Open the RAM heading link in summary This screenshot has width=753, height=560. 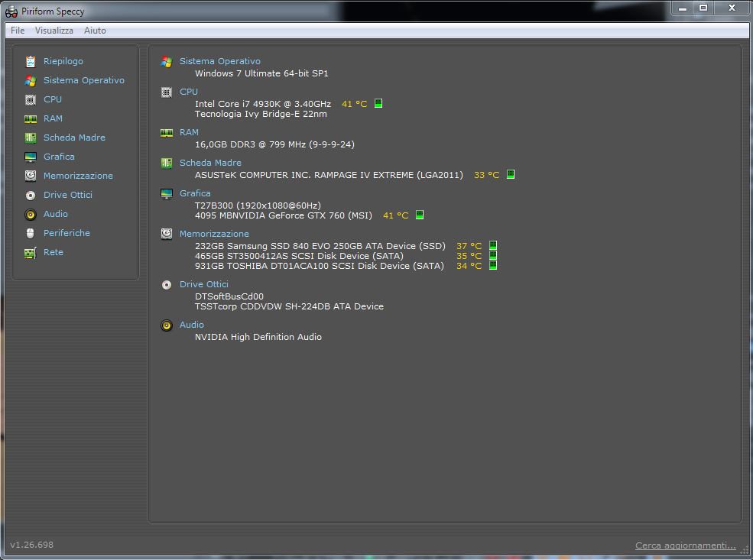click(189, 132)
